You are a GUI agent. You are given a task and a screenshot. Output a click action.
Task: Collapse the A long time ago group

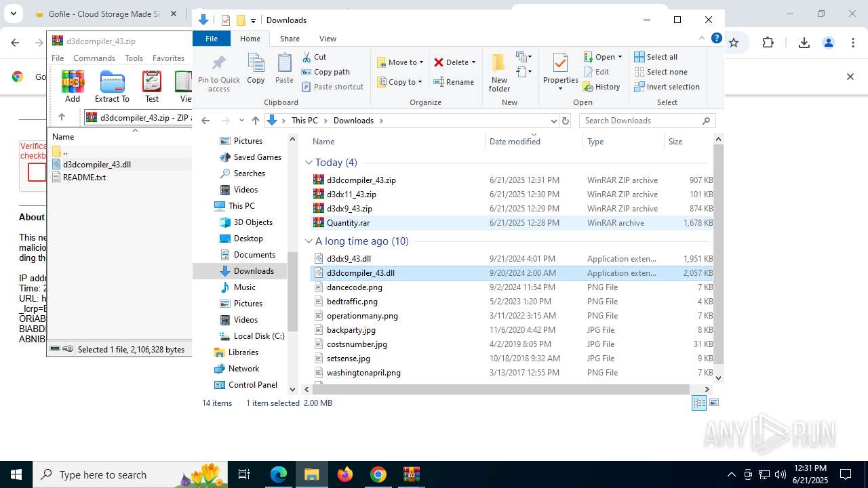pyautogui.click(x=309, y=241)
